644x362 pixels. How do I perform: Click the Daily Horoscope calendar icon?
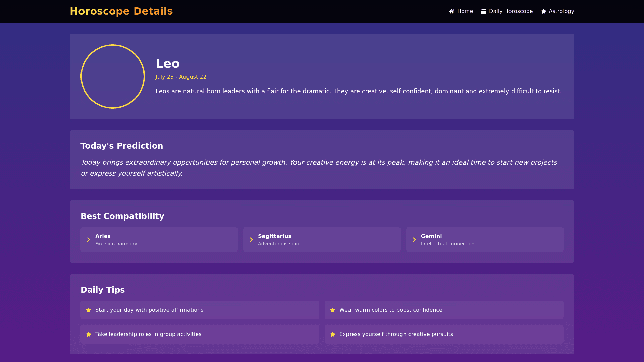click(484, 11)
